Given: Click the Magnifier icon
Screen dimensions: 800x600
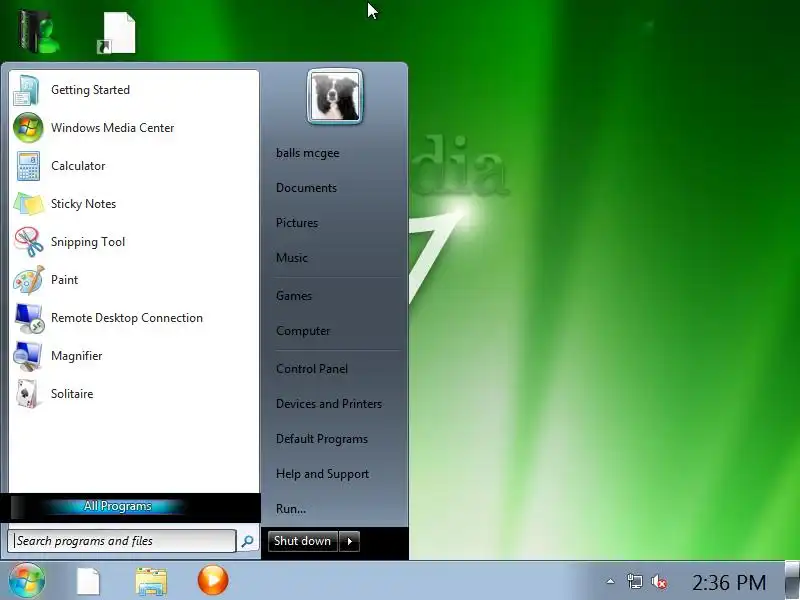Looking at the screenshot, I should [27, 356].
